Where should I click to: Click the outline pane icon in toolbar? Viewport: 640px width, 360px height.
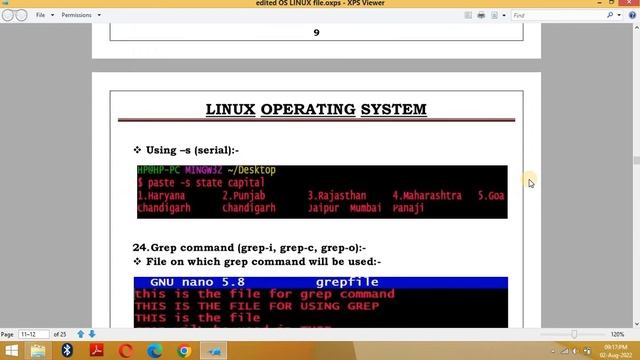(x=468, y=15)
